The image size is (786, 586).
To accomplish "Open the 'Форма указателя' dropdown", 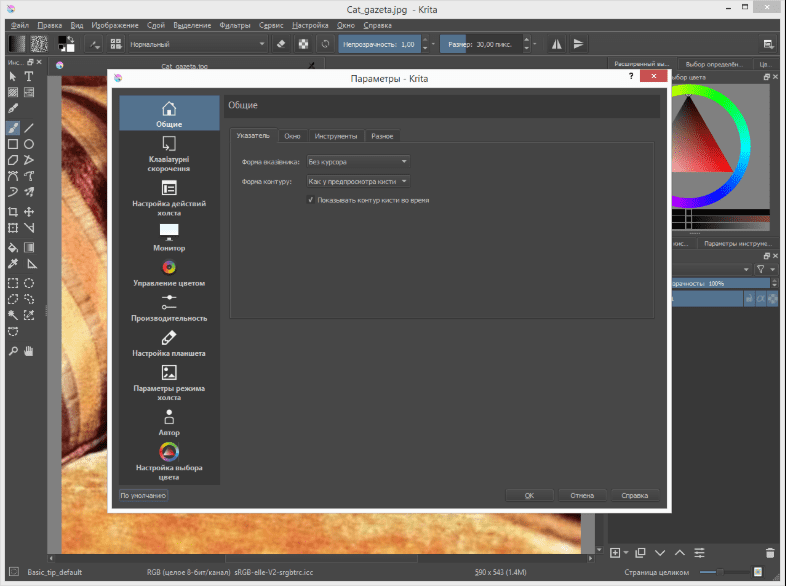I will click(358, 161).
